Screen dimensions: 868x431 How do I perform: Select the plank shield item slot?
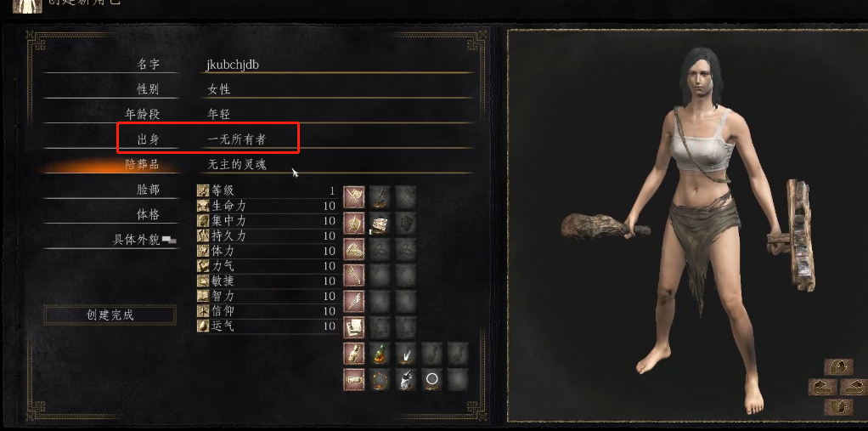click(379, 223)
